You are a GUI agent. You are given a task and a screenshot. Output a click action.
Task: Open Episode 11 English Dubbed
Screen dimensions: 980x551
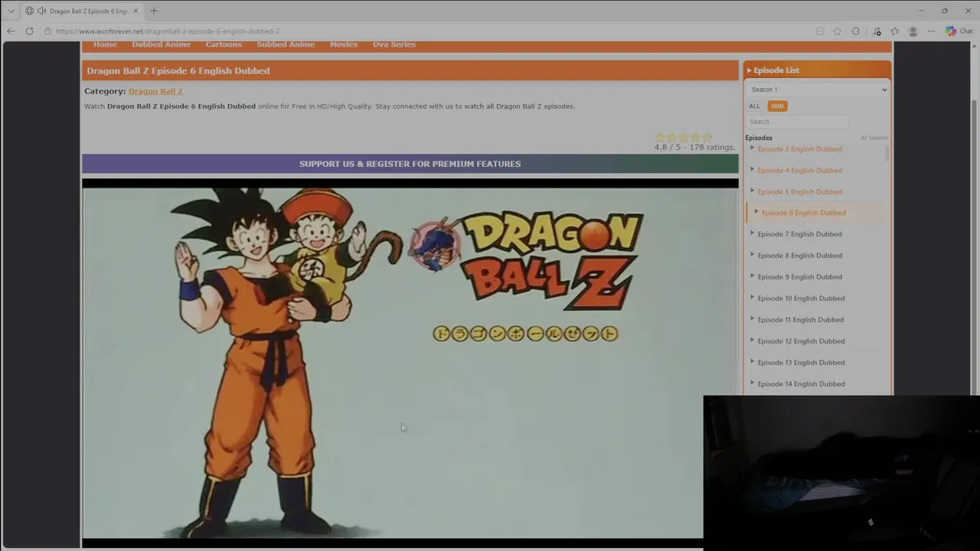click(800, 320)
